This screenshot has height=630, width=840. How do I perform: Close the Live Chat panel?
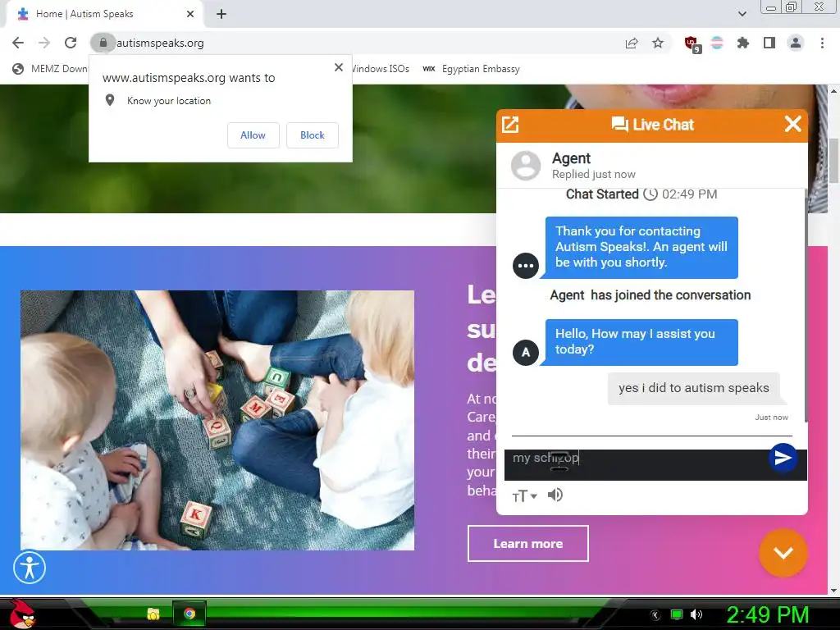(793, 125)
